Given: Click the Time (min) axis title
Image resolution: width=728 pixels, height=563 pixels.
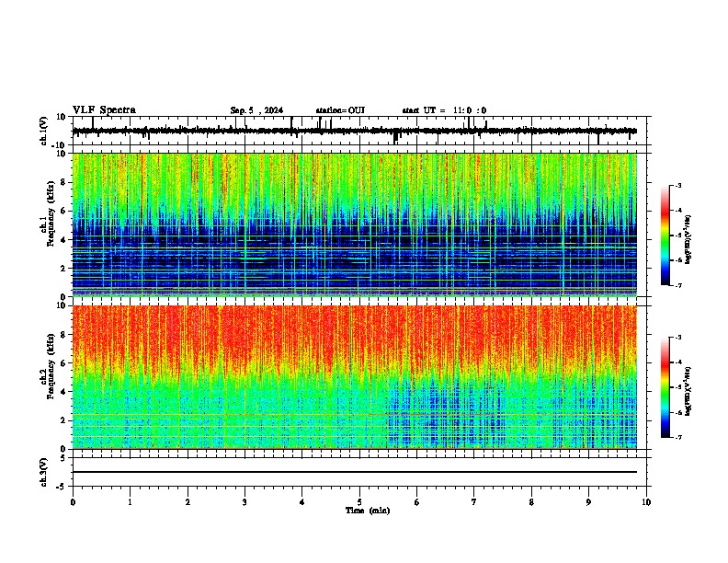Looking at the screenshot, I should (368, 511).
